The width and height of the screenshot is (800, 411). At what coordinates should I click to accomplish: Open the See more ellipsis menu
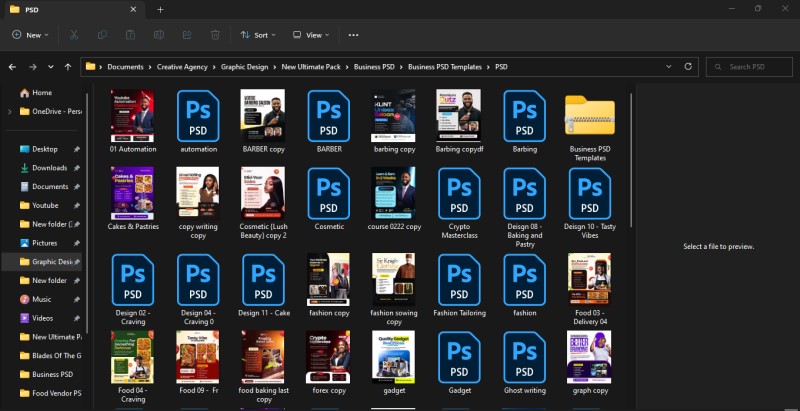(x=353, y=35)
